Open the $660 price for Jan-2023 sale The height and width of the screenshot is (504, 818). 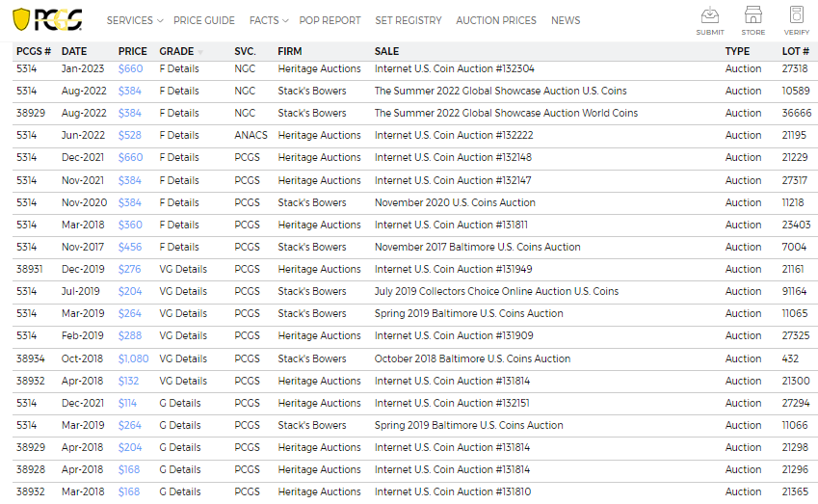(x=130, y=68)
